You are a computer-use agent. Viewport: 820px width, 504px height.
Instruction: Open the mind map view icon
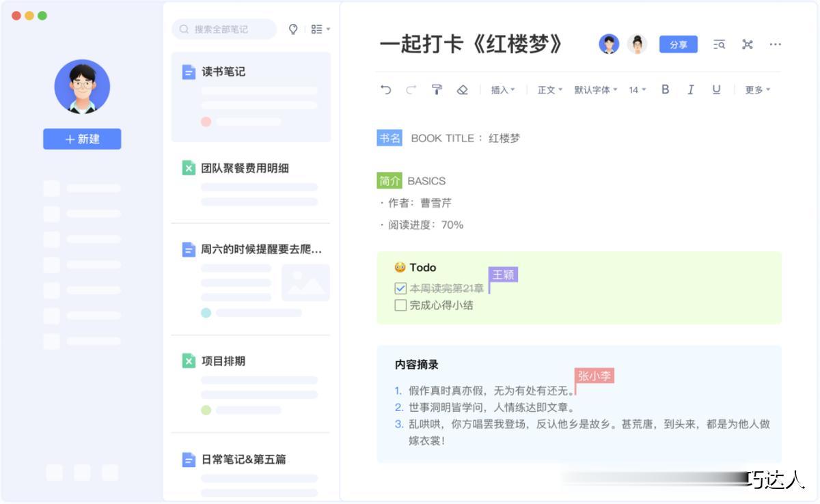point(748,44)
